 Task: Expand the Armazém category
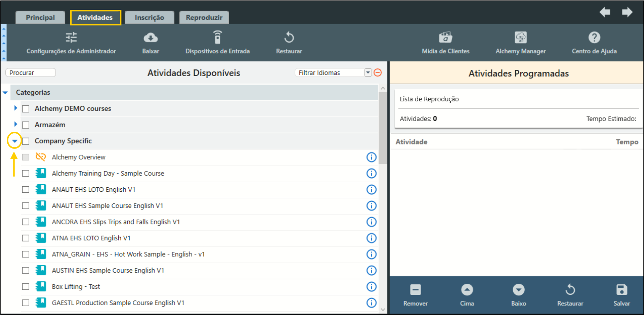click(16, 124)
